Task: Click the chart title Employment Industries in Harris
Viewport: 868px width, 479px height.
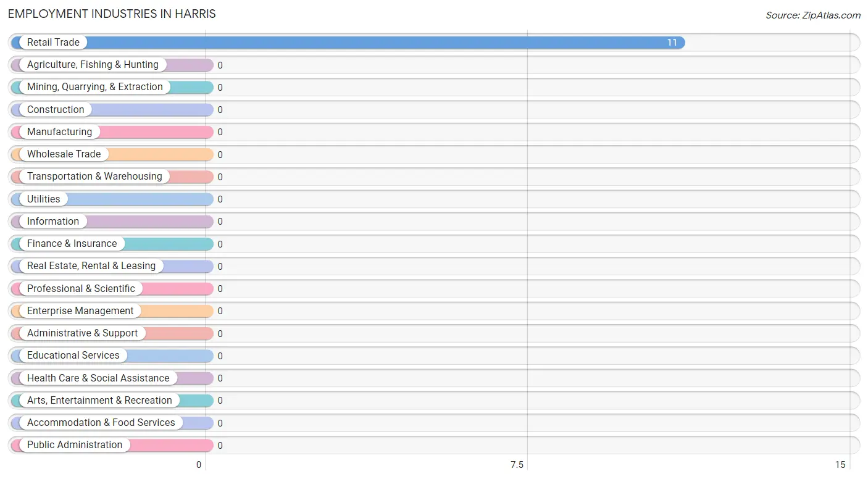Action: pyautogui.click(x=112, y=14)
